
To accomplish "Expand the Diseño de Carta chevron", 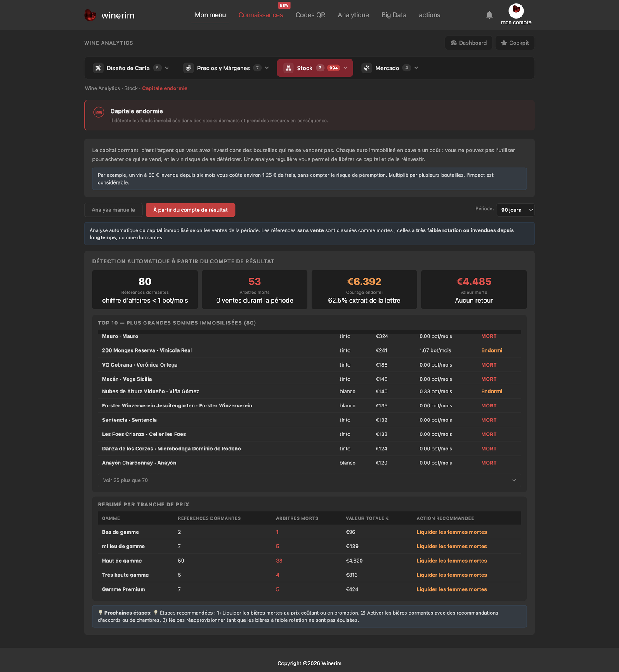I will [x=167, y=68].
